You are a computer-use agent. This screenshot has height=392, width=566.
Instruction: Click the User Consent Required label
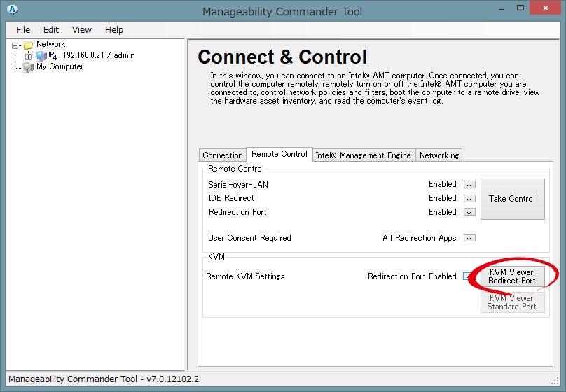point(249,238)
